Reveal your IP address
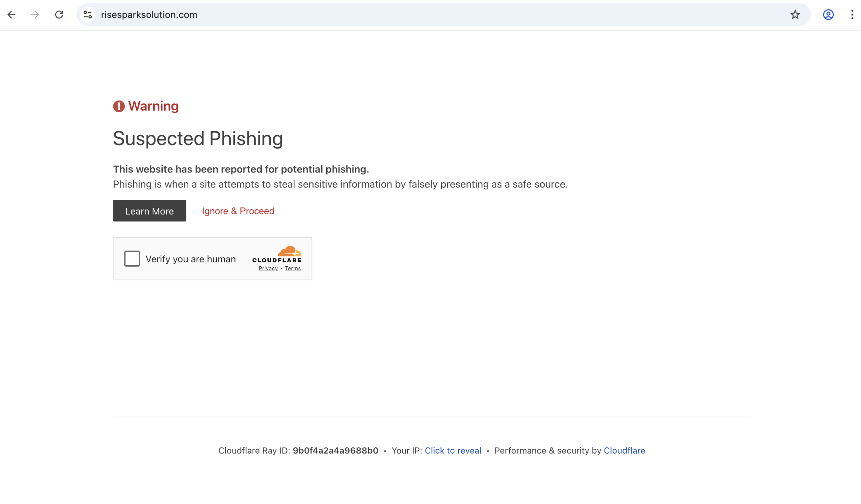Screen dimensions: 861x504 (x=453, y=451)
